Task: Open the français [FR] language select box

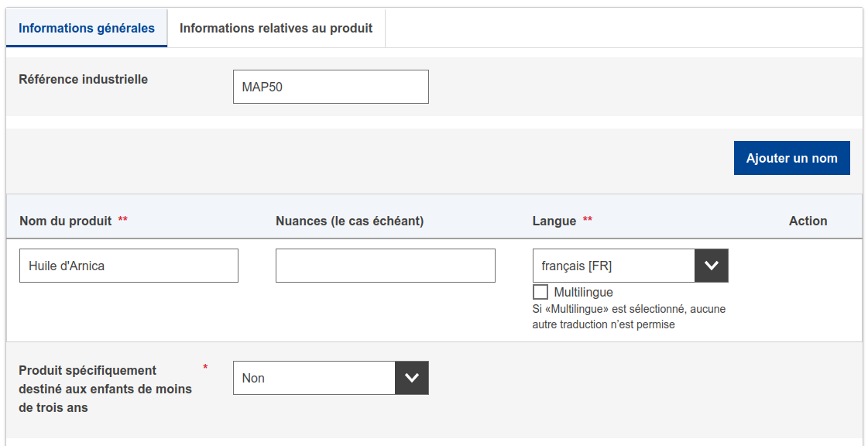Action: (614, 266)
